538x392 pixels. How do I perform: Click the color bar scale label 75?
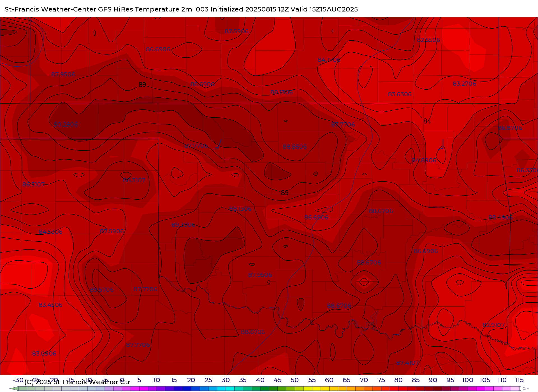click(x=381, y=380)
